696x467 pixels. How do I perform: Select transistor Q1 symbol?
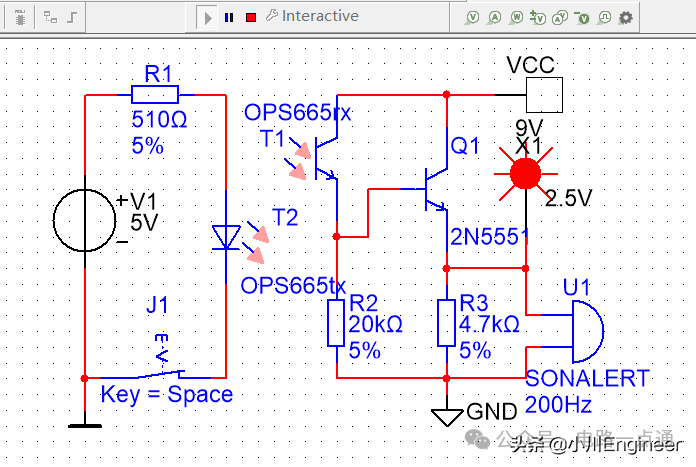pyautogui.click(x=435, y=190)
